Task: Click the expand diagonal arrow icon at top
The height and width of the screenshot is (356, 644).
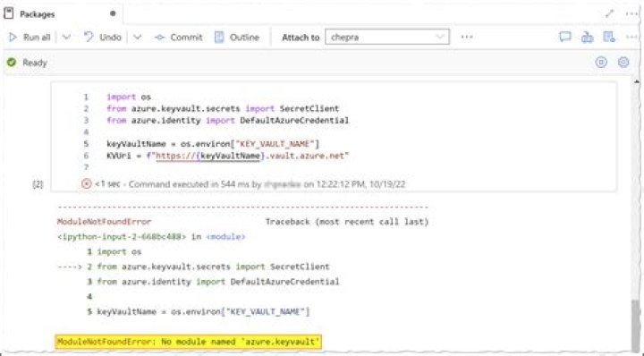Action: [609, 14]
